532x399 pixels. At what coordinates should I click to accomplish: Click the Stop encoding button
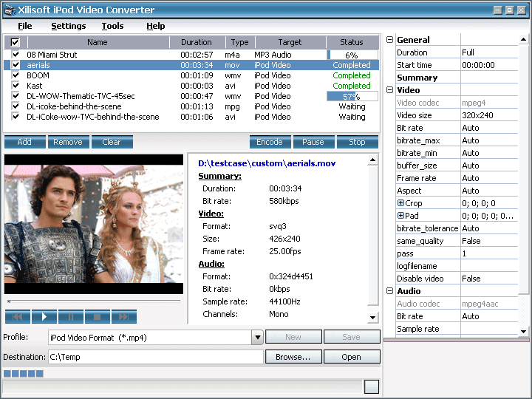358,142
